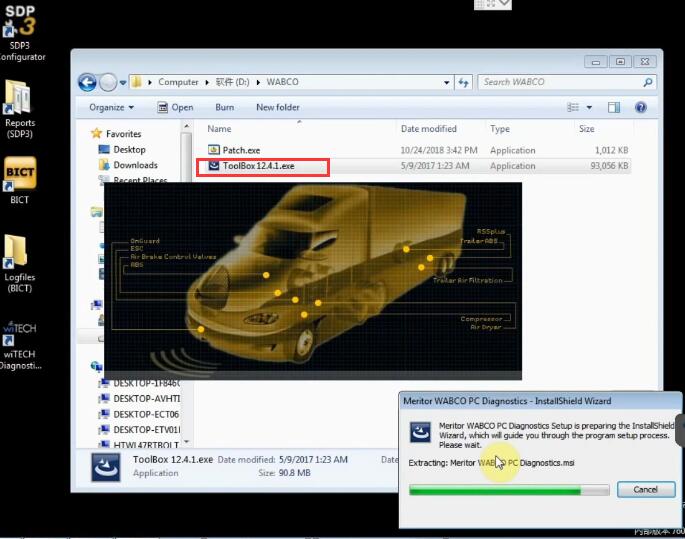Select DESKTOP-ECT06 network computer
The height and width of the screenshot is (539, 685).
pos(140,414)
